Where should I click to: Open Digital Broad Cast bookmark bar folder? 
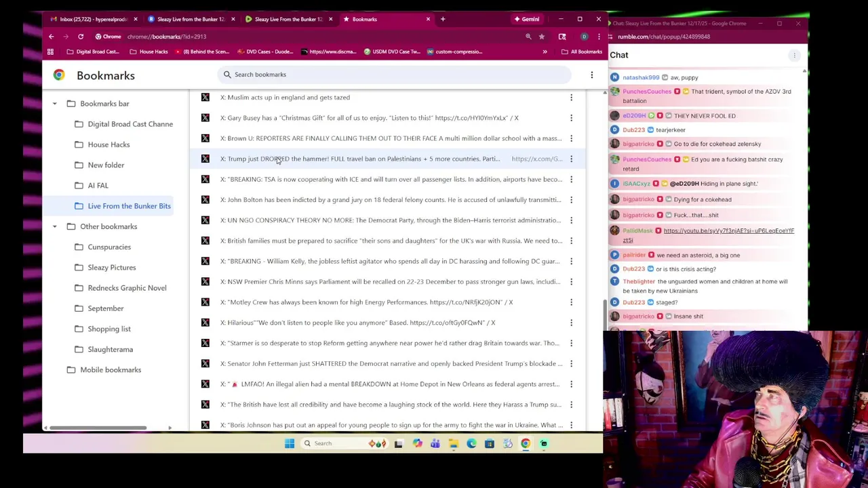point(92,52)
